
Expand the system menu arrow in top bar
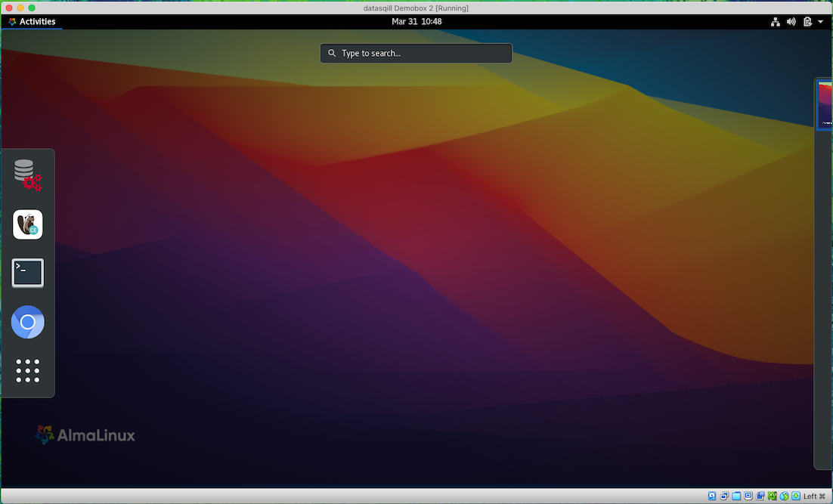click(x=821, y=22)
